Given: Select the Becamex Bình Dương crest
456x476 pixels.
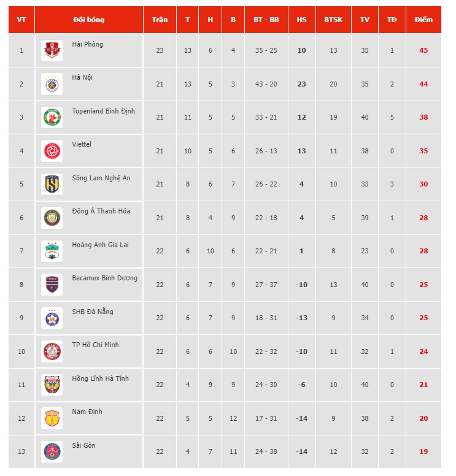Looking at the screenshot, I should [52, 285].
